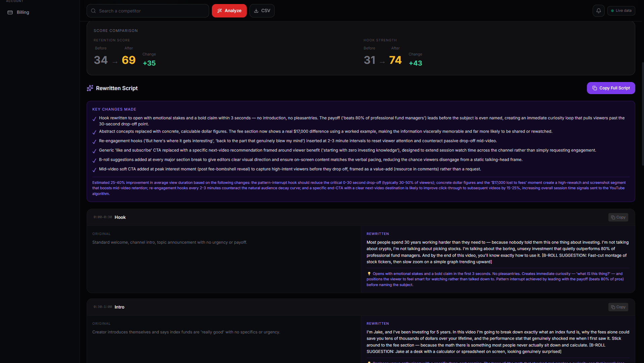
Task: Click the Intro section title at 0:30-1:00
Action: (120, 307)
